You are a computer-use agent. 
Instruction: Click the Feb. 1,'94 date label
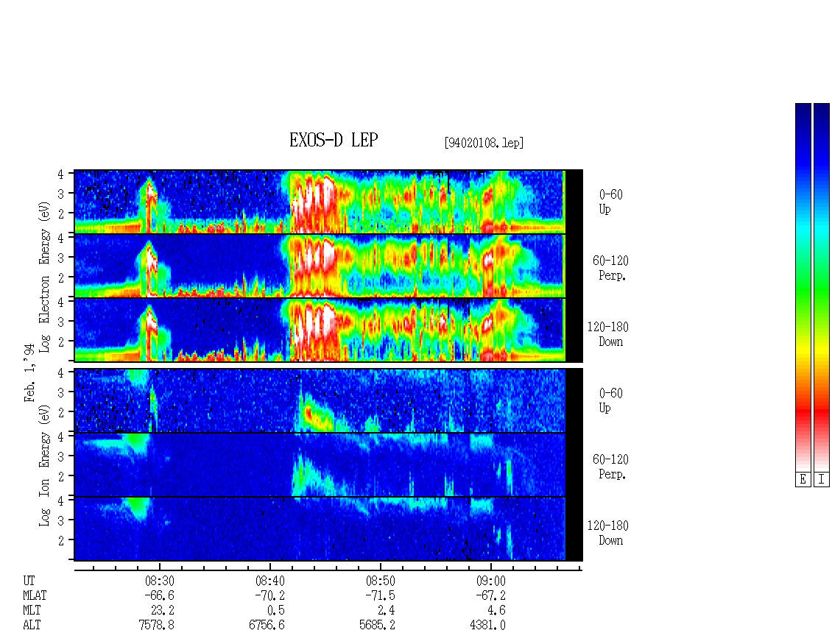(29, 372)
